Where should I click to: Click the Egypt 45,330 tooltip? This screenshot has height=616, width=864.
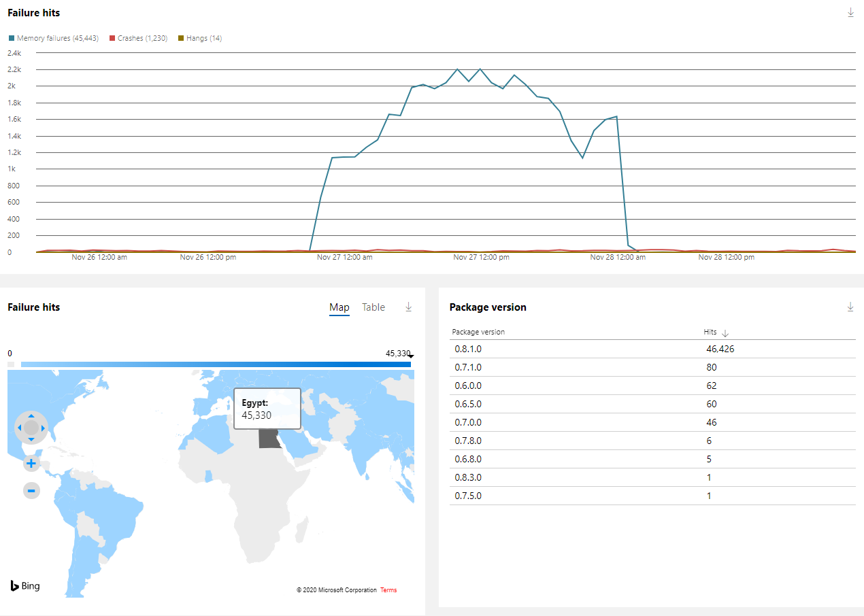(x=267, y=409)
